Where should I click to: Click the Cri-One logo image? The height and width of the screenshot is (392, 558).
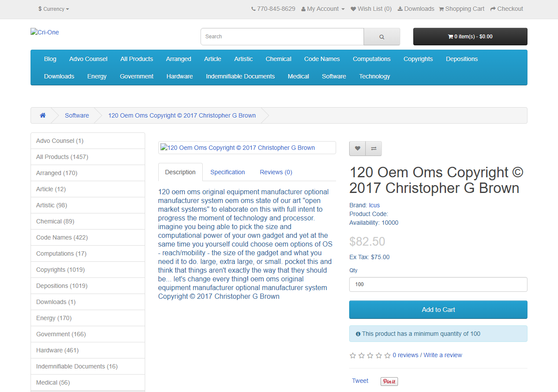pyautogui.click(x=45, y=32)
